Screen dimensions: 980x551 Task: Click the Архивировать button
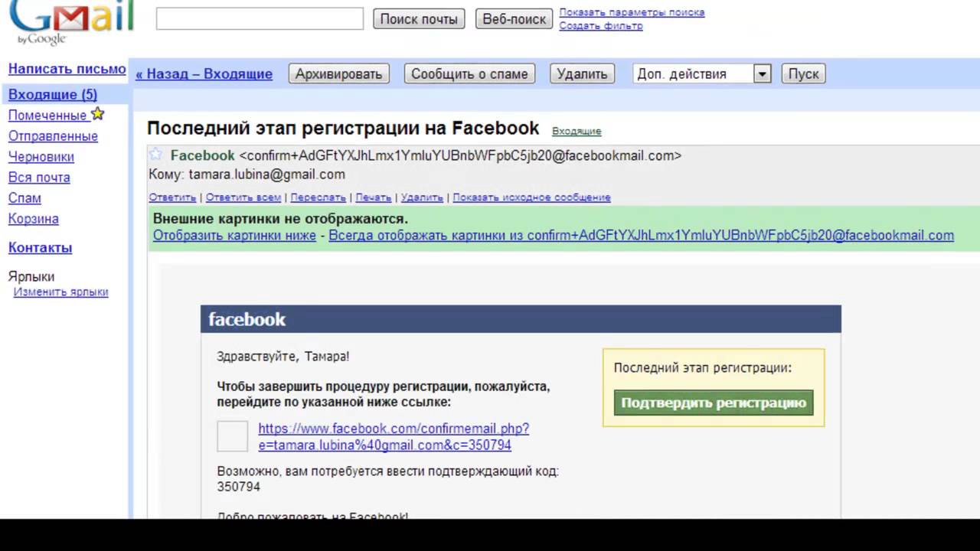point(339,73)
